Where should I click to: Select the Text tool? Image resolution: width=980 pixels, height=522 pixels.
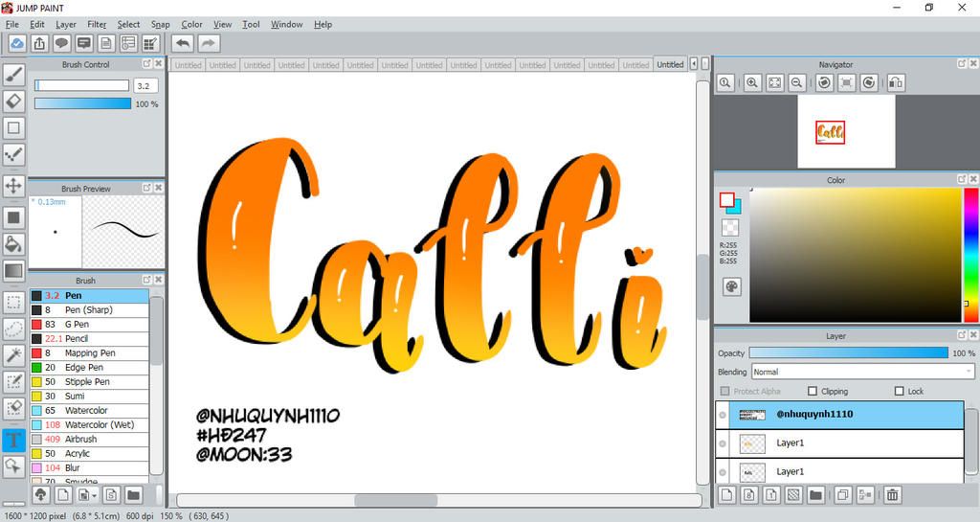[x=13, y=440]
